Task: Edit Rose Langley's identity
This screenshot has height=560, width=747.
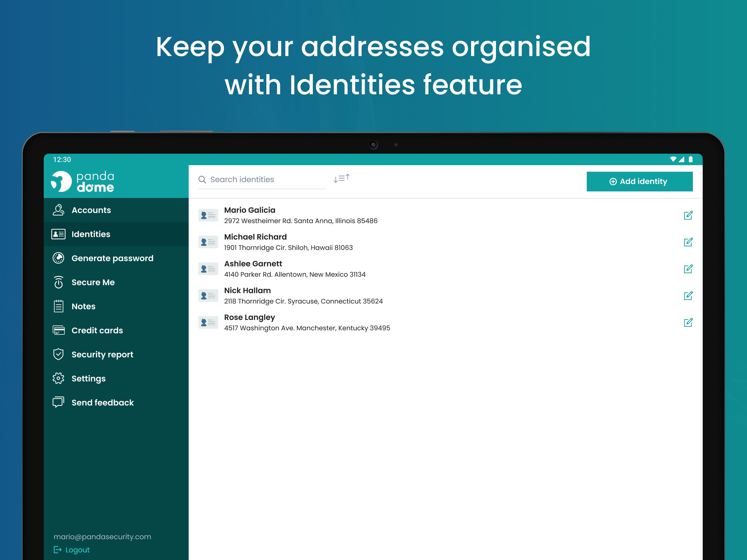Action: [x=688, y=323]
